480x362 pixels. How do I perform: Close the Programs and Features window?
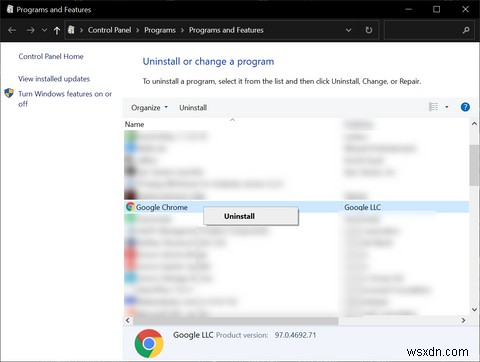click(466, 9)
